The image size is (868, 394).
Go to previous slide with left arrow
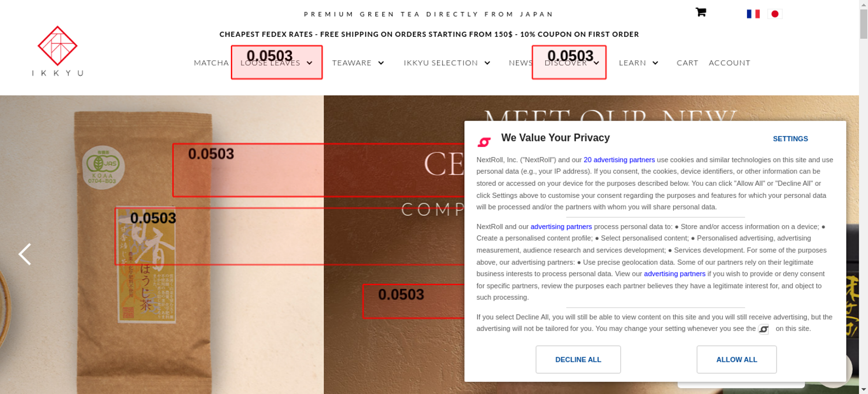click(25, 254)
